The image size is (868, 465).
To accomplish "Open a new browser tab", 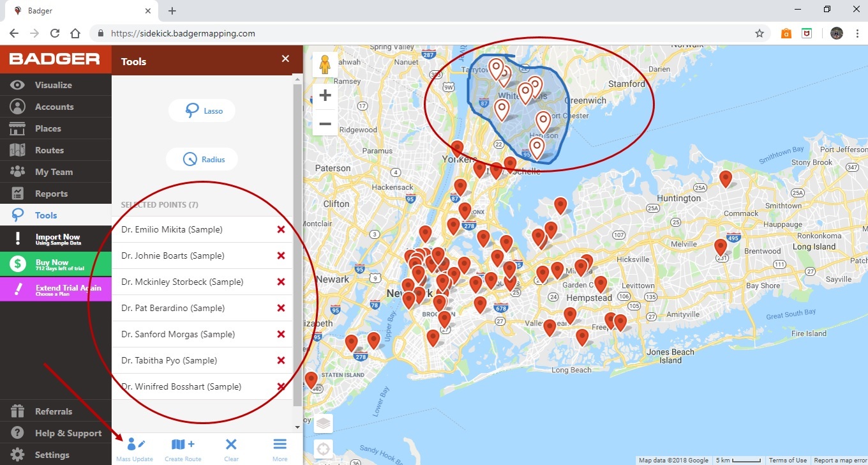I will click(x=172, y=10).
